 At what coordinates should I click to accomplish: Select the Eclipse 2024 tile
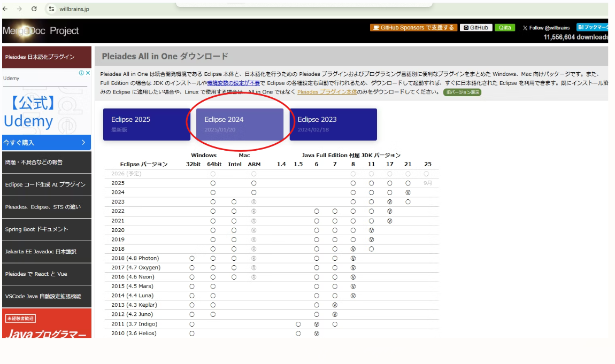click(x=240, y=125)
